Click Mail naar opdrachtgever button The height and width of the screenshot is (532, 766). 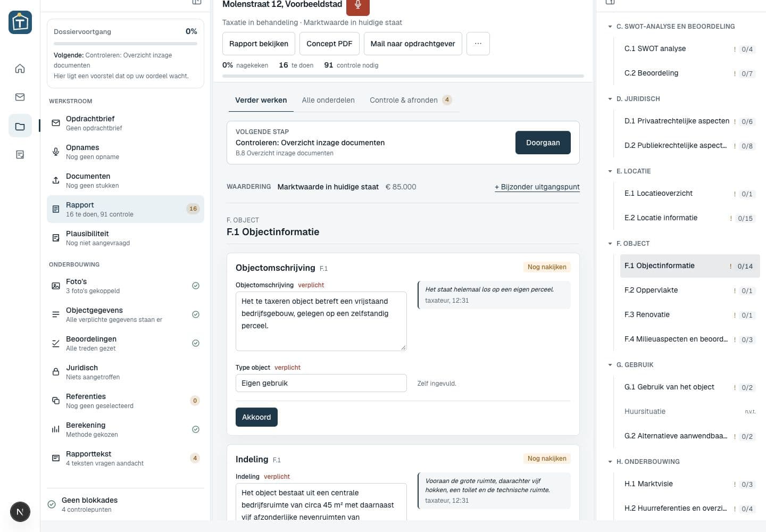(413, 44)
